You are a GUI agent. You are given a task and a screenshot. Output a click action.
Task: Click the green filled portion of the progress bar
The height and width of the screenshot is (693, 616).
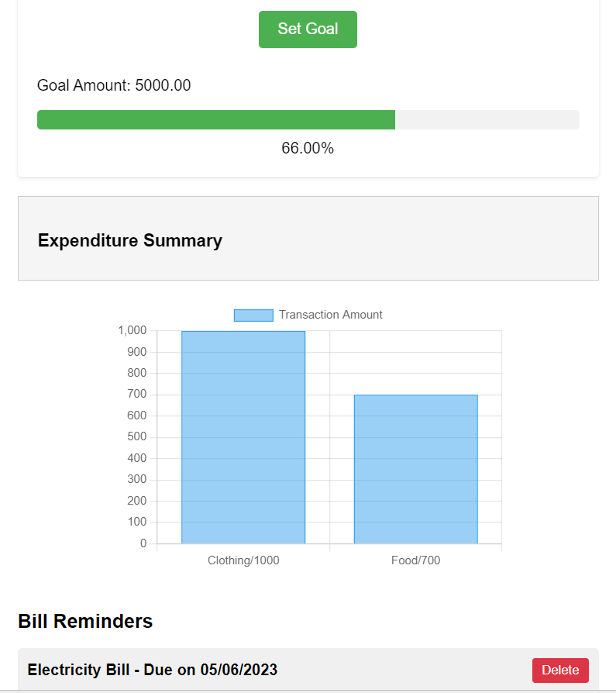click(217, 119)
